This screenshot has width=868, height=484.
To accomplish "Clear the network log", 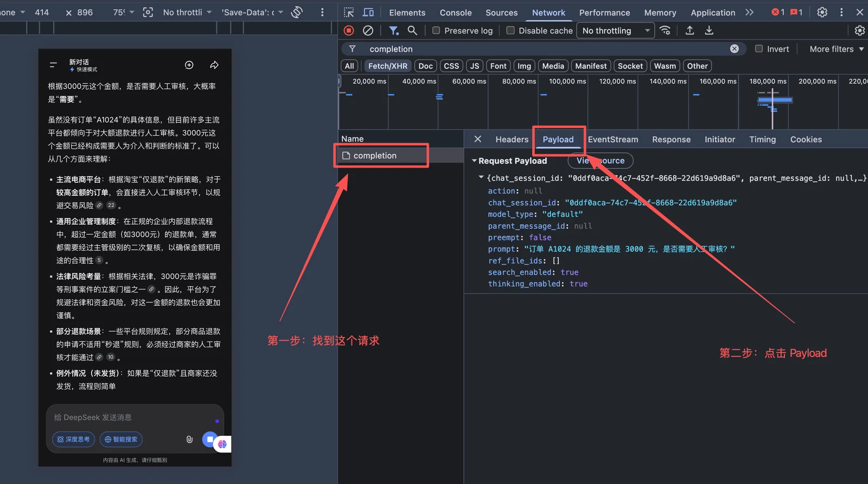I will click(x=368, y=30).
